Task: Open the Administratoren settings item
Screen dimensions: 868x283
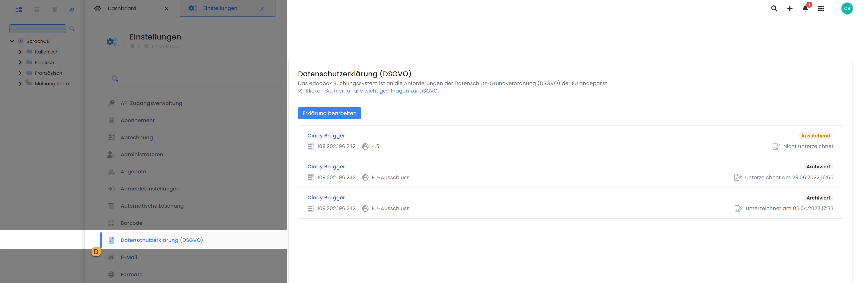Action: pyautogui.click(x=142, y=154)
